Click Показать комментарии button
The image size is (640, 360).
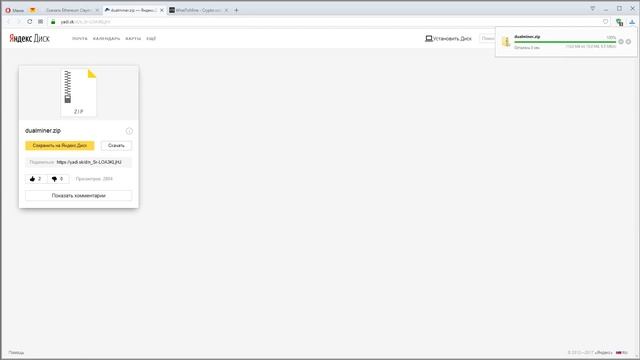[78, 196]
